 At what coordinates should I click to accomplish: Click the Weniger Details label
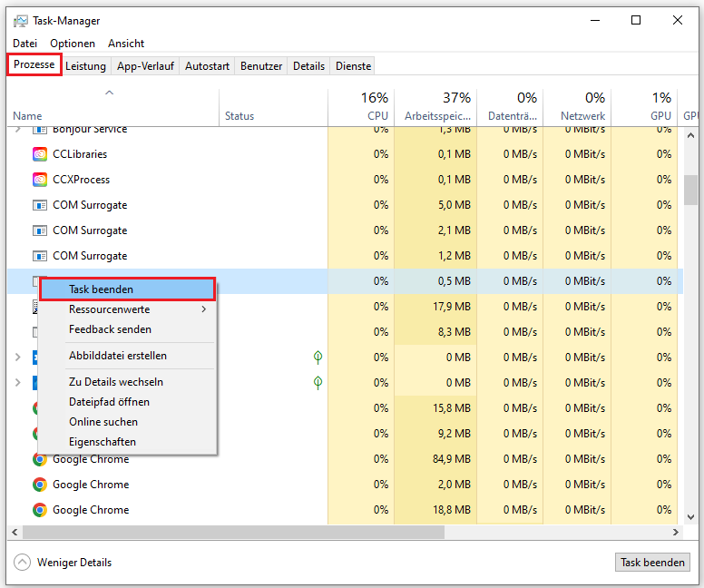tap(74, 563)
